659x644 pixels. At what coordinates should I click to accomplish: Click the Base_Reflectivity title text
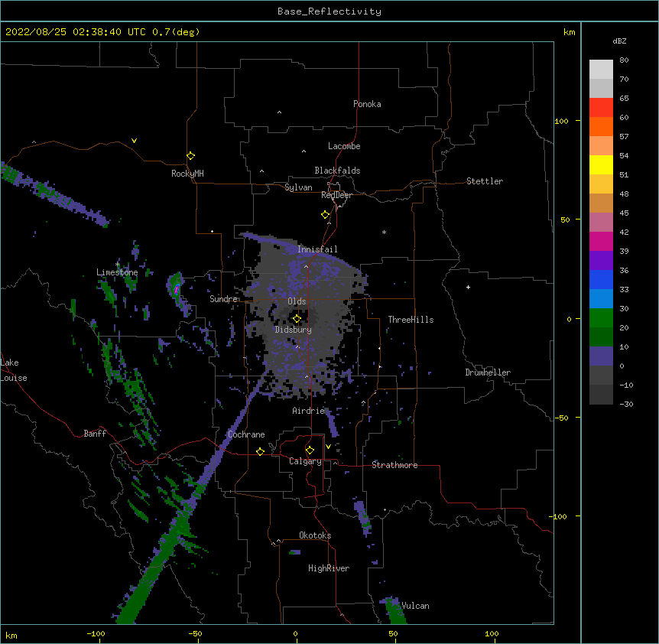(329, 11)
